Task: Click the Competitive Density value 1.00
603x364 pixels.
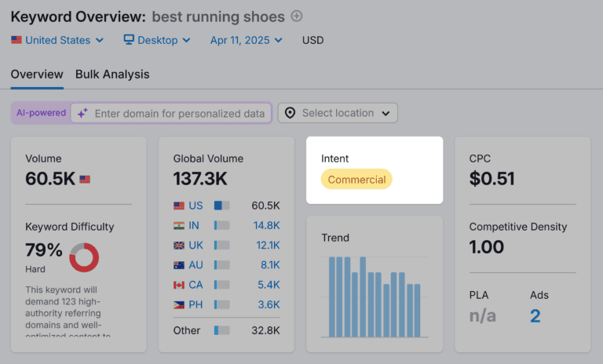Action: [487, 247]
